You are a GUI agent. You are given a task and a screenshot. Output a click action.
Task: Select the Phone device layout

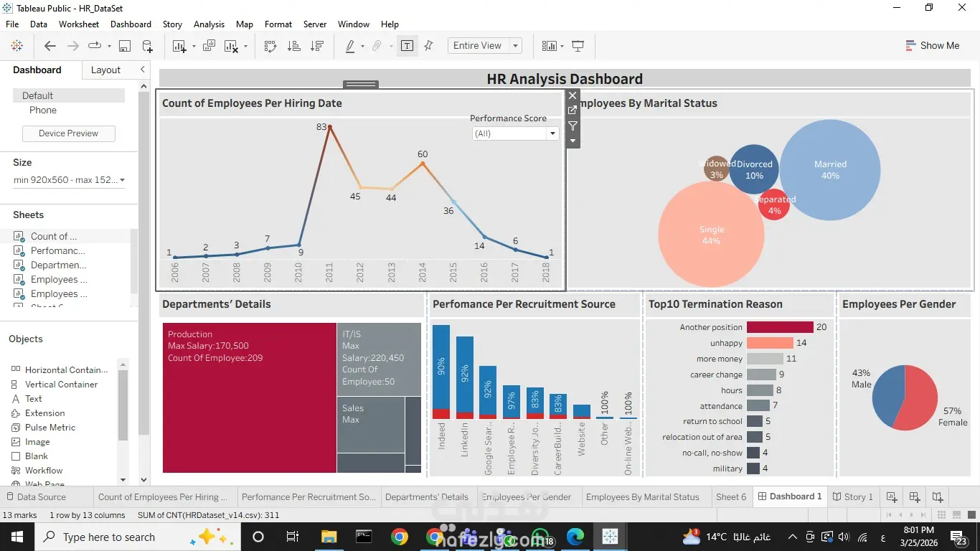point(43,110)
